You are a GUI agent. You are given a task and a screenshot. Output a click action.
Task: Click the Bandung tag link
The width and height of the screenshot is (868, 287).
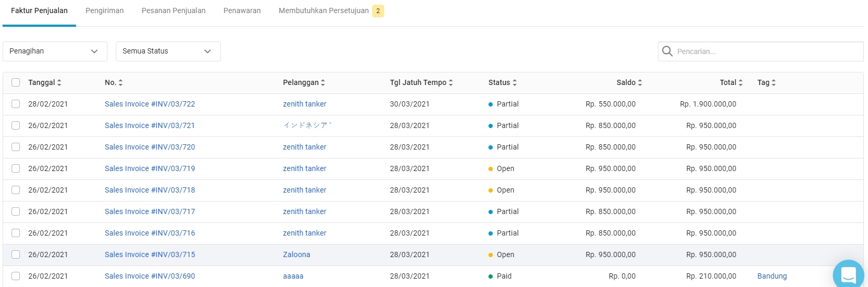coord(772,276)
